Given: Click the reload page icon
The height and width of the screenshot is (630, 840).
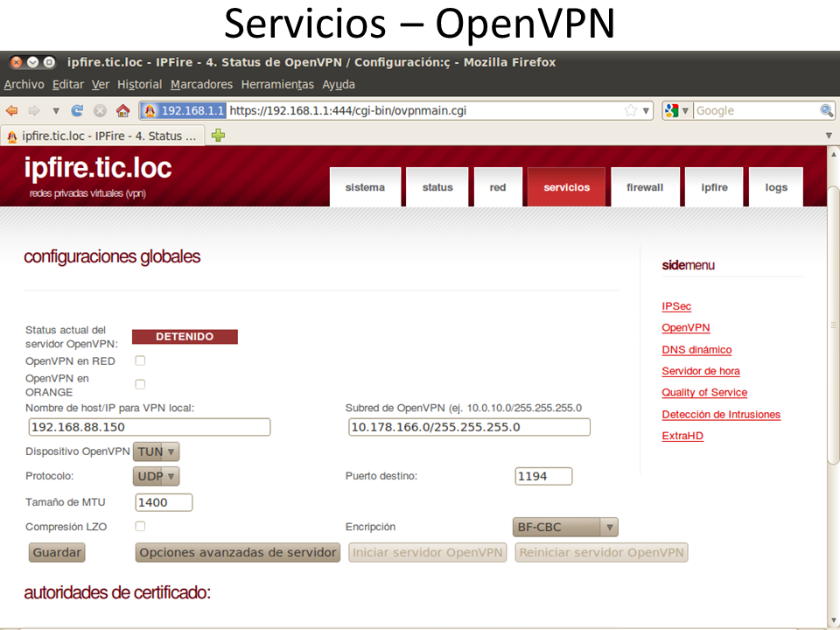Looking at the screenshot, I should pos(77,111).
